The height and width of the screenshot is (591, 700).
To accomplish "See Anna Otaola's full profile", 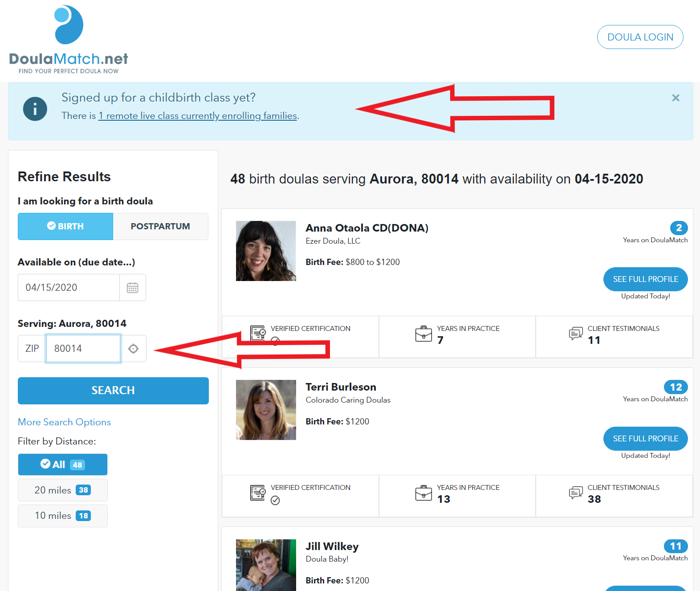I will click(645, 279).
